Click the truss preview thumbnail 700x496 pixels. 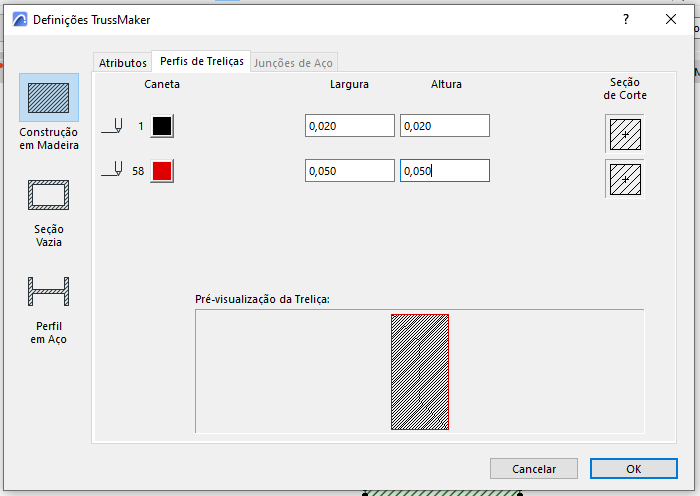click(420, 372)
